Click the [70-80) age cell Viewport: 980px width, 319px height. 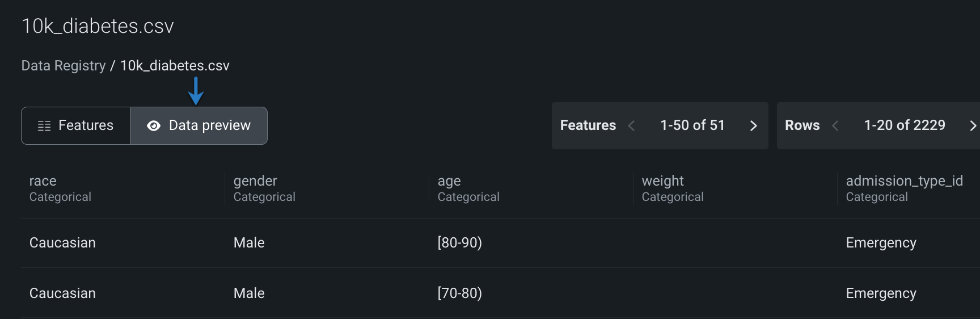click(460, 293)
